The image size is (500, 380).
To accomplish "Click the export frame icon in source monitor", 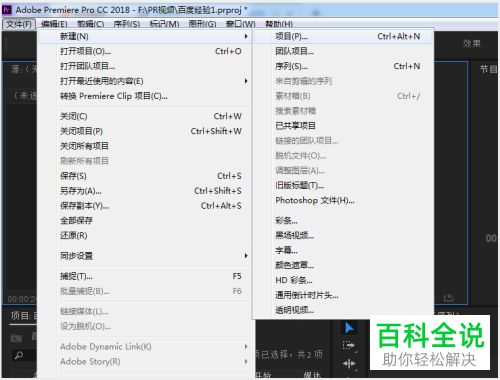I will [x=449, y=297].
